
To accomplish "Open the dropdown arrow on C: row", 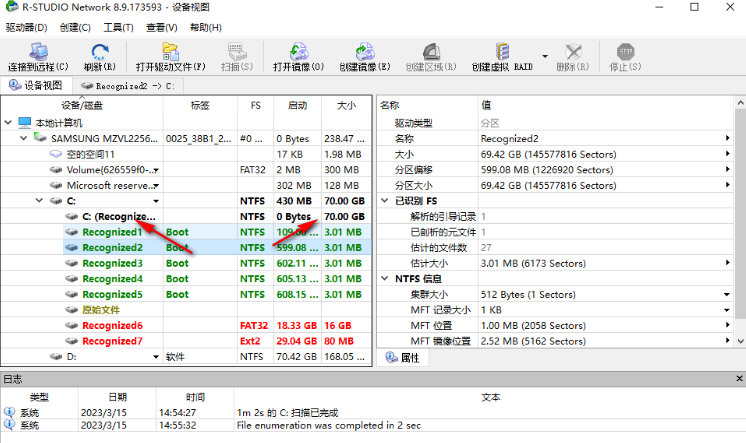I will click(x=156, y=201).
